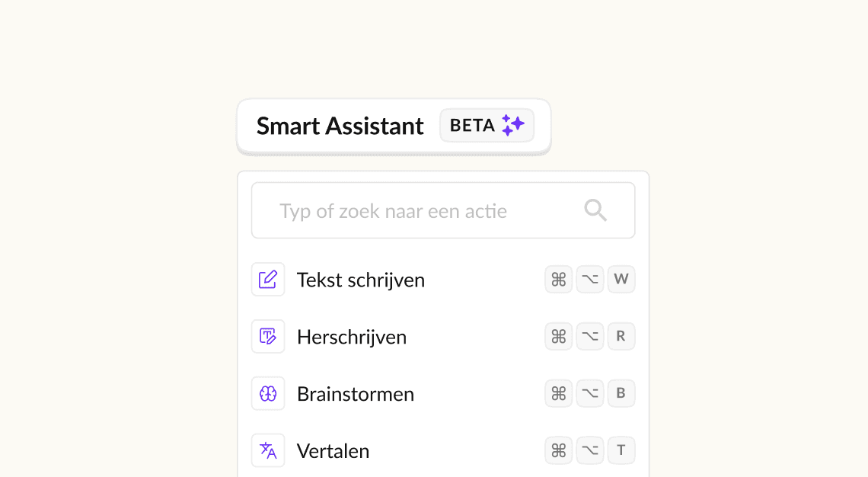This screenshot has width=868, height=477.
Task: Click the Tekst schrijven pencil icon
Action: (268, 279)
